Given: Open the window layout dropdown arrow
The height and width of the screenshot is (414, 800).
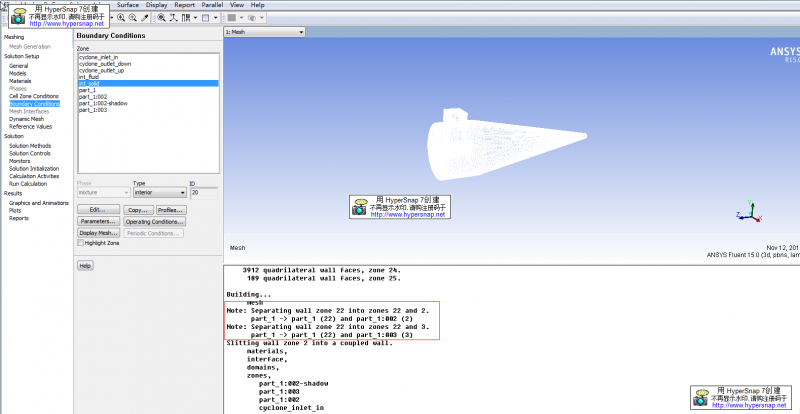Looking at the screenshot, I should [216, 18].
